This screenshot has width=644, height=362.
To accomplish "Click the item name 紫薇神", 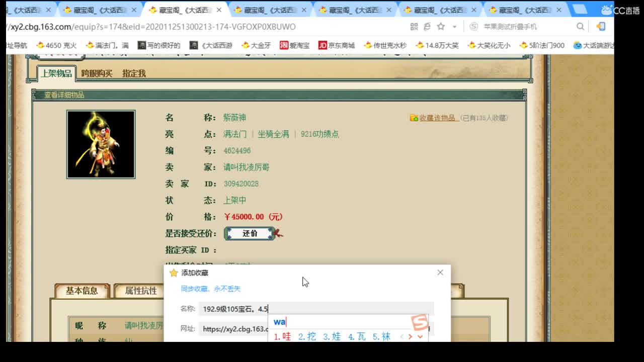I will tap(234, 118).
